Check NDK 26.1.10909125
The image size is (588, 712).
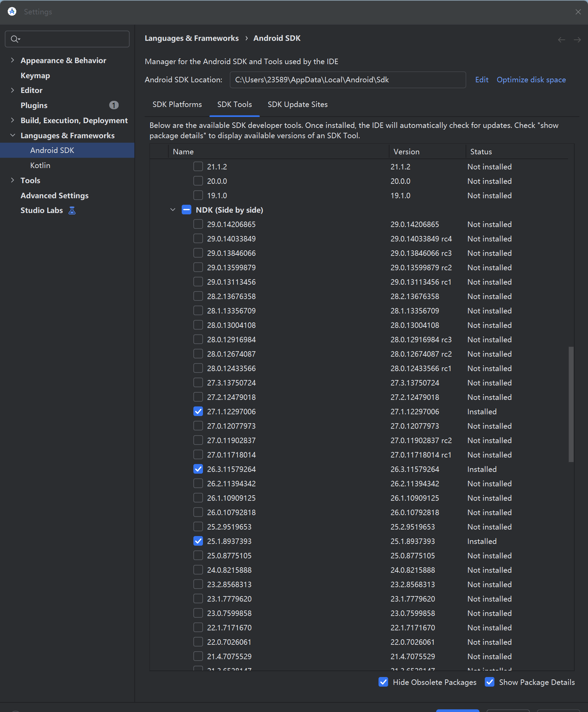(198, 498)
